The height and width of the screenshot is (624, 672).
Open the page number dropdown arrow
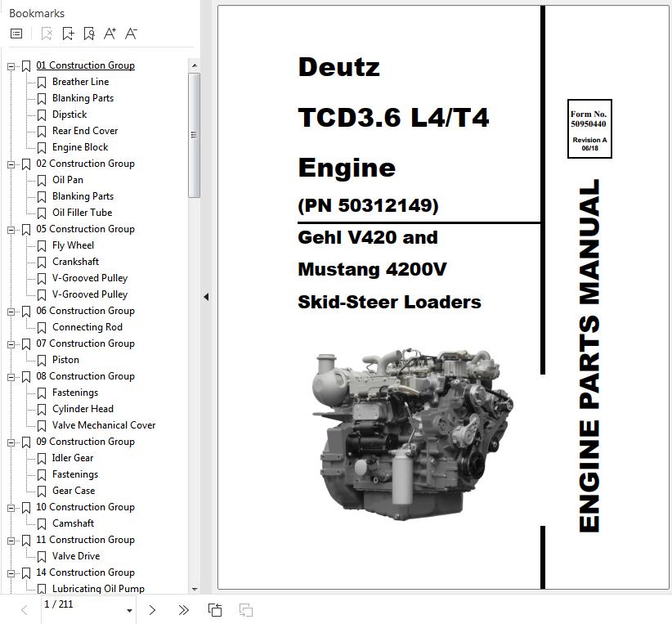point(129,611)
